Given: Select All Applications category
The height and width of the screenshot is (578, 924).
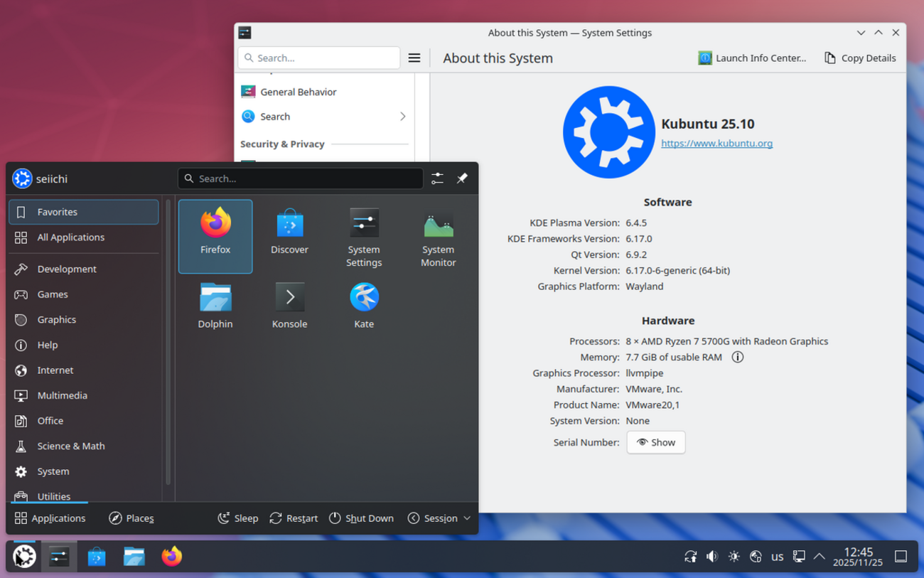Looking at the screenshot, I should click(84, 237).
